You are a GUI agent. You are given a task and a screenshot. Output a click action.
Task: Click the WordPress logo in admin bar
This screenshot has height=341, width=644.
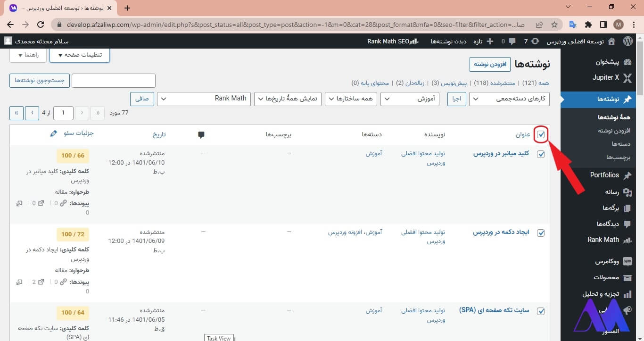point(628,42)
